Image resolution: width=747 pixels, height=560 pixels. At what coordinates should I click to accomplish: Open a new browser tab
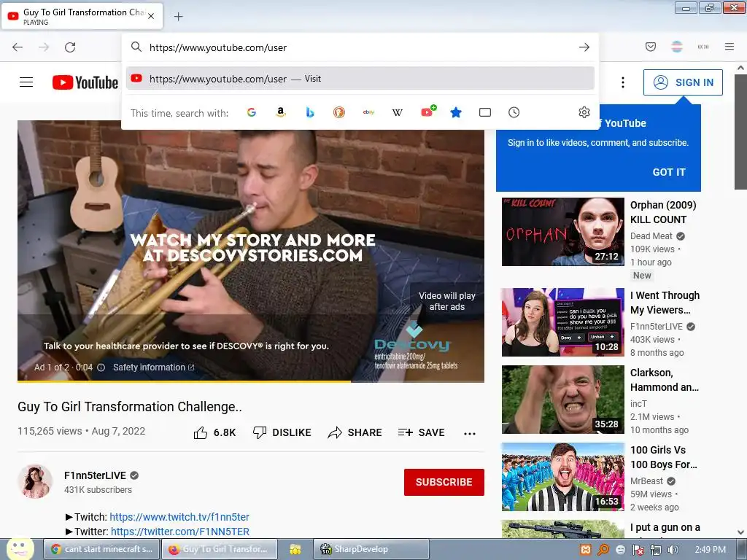coord(178,17)
